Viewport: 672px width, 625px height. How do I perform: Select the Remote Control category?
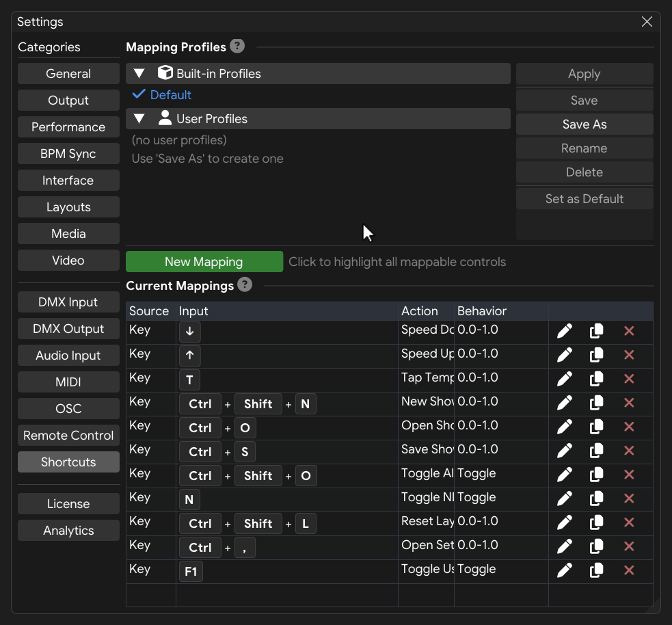tap(68, 436)
